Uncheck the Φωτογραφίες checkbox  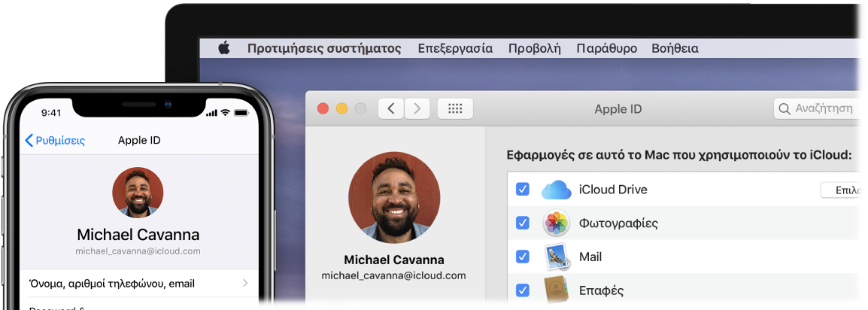(x=522, y=223)
